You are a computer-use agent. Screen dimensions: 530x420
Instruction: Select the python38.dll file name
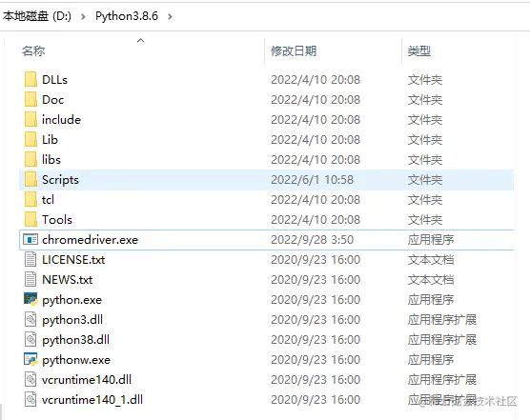point(75,340)
